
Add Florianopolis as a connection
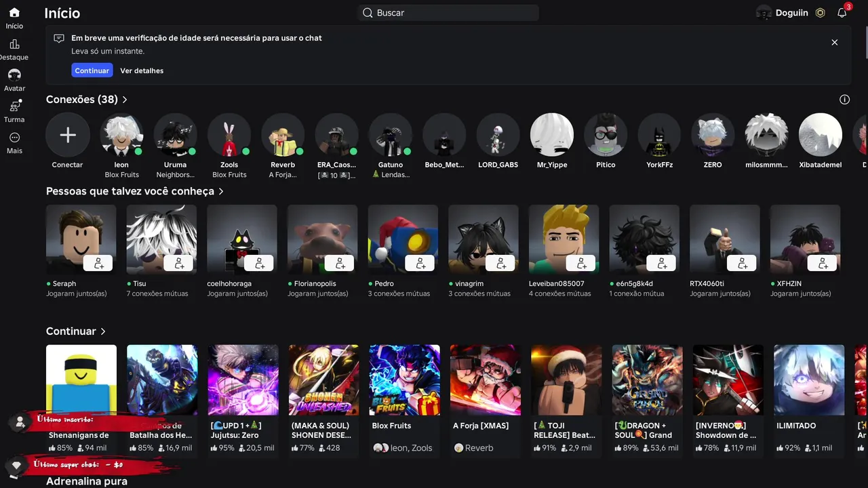click(340, 263)
